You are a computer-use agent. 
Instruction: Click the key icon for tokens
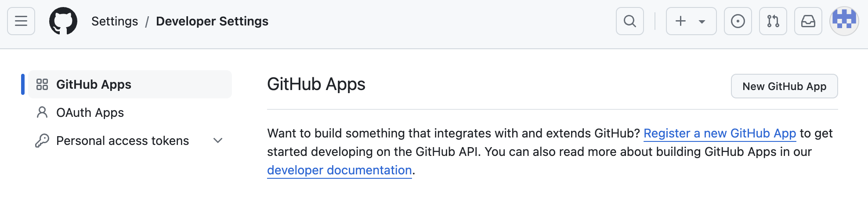[42, 141]
